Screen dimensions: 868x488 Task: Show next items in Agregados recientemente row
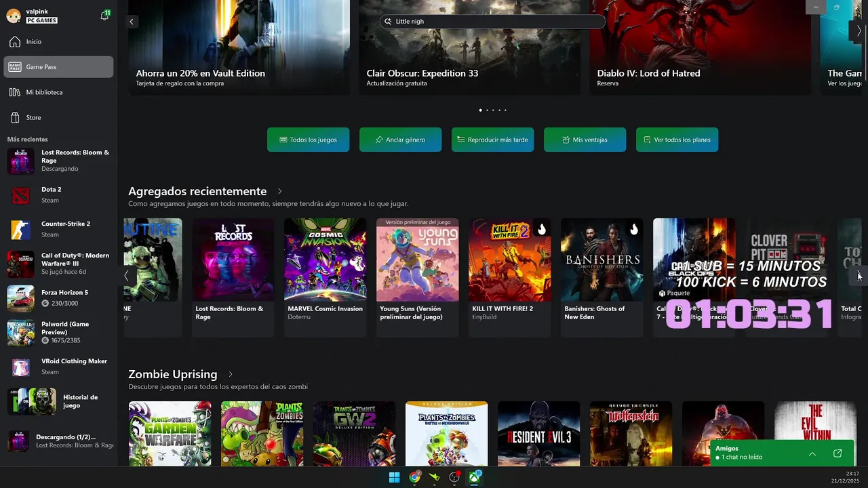click(859, 276)
